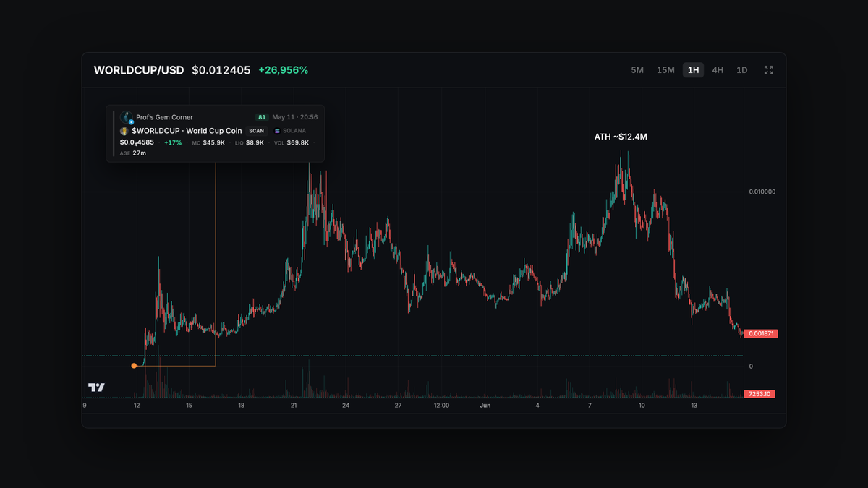The image size is (868, 488).
Task: Click the red price label 0.001871
Action: click(x=760, y=334)
